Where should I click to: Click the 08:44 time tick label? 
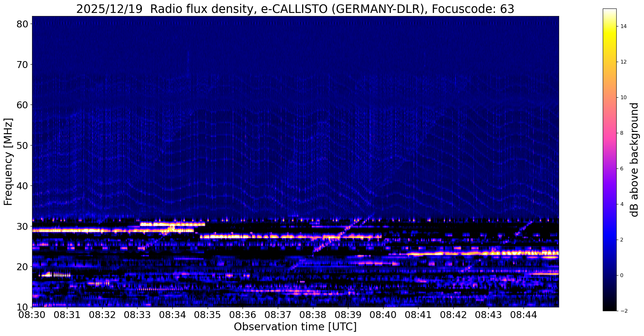click(x=524, y=315)
